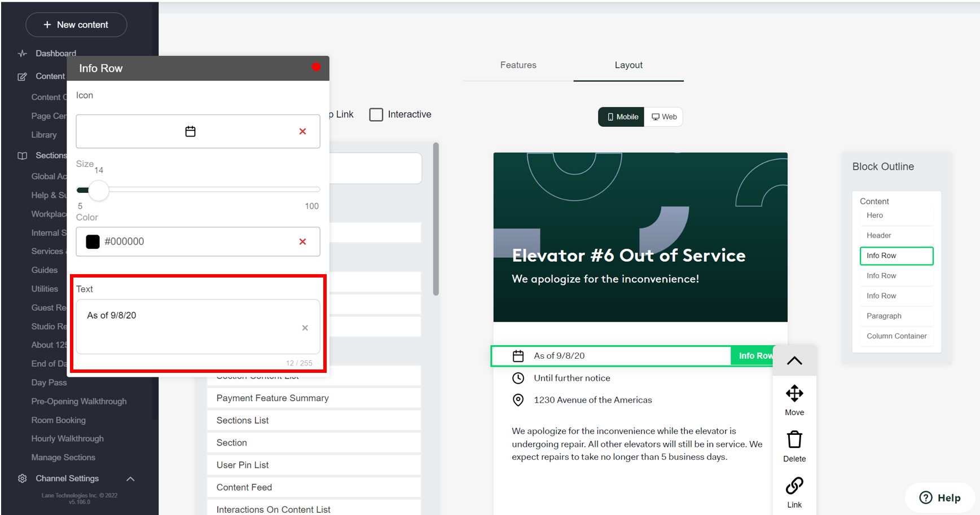
Task: Click the Channel Settings gear icon
Action: click(22, 478)
